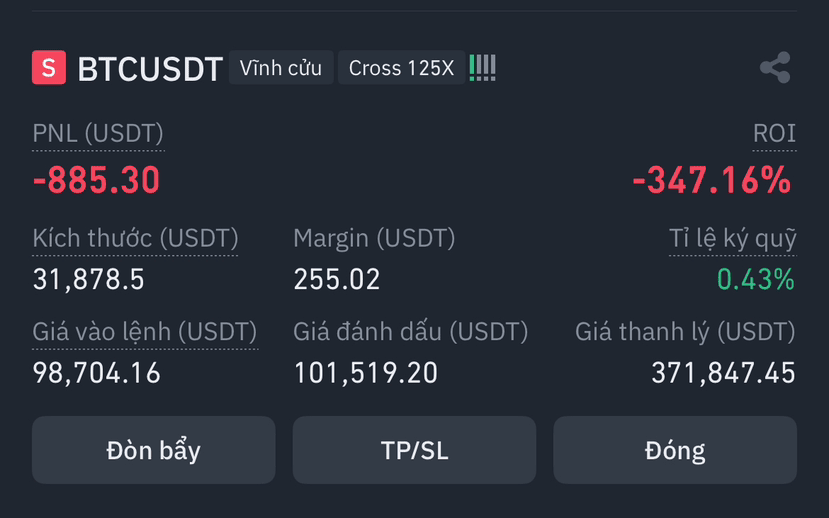The height and width of the screenshot is (518, 829).
Task: Tap the ADL indicator bars icon
Action: point(482,68)
